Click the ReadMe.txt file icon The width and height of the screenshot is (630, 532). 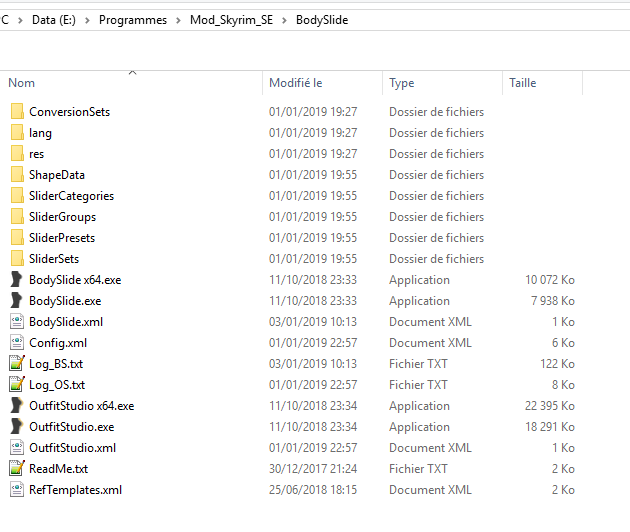coord(16,469)
